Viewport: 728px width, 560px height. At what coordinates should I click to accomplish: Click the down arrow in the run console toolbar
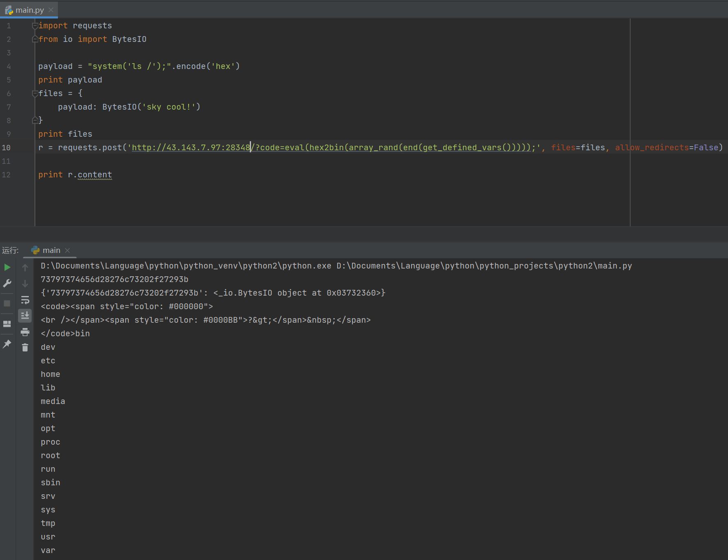25,284
